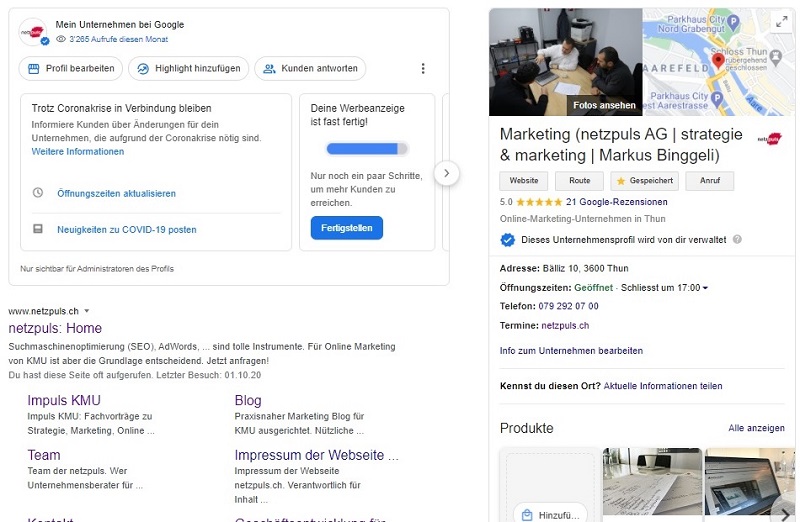The height and width of the screenshot is (522, 800).
Task: Click the blue verified badge icon
Action: pyautogui.click(x=508, y=239)
